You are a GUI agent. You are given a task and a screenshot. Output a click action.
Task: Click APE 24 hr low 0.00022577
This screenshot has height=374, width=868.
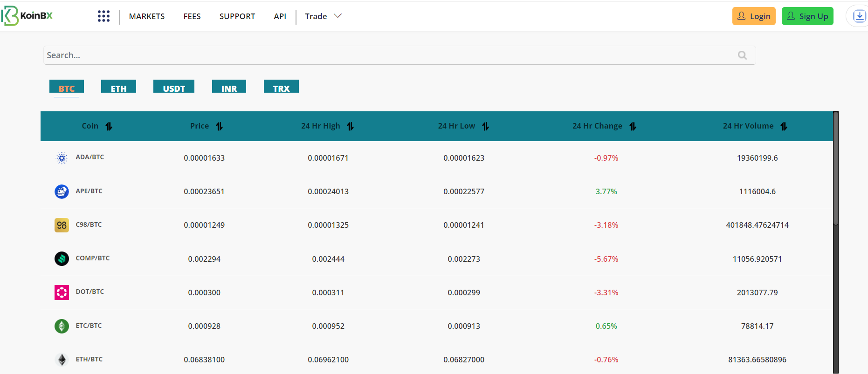click(464, 191)
